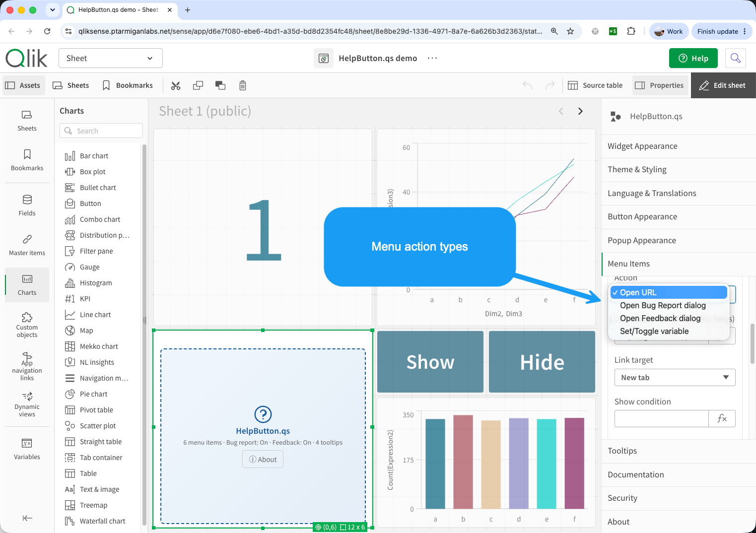Click the app overview icon beside HelpButton.qs demo
This screenshot has width=756, height=533.
click(324, 58)
